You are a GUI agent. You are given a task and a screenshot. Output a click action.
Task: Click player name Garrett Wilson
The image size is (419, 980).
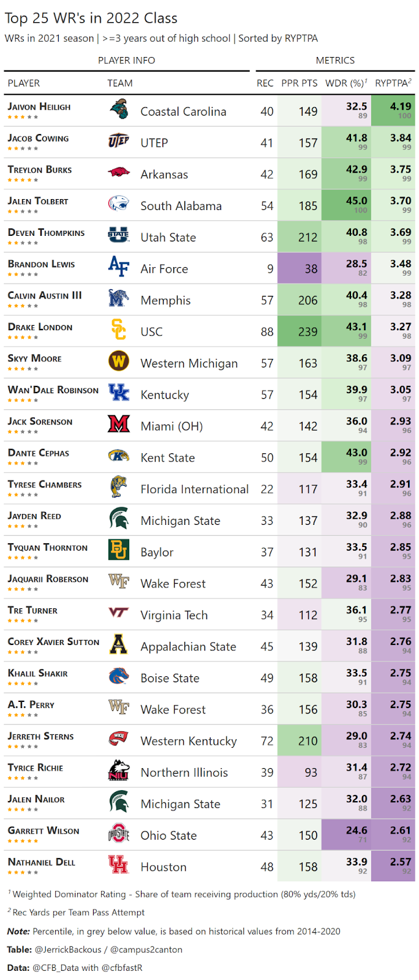(43, 831)
